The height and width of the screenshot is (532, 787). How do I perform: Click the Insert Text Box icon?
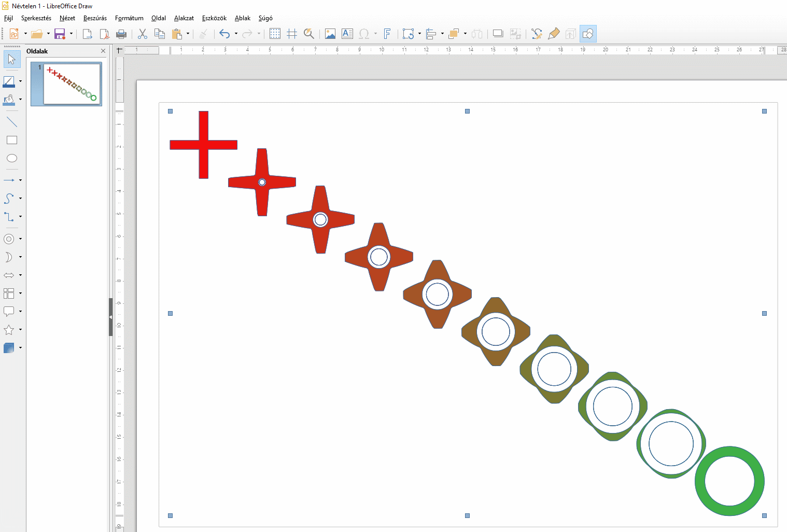(347, 34)
